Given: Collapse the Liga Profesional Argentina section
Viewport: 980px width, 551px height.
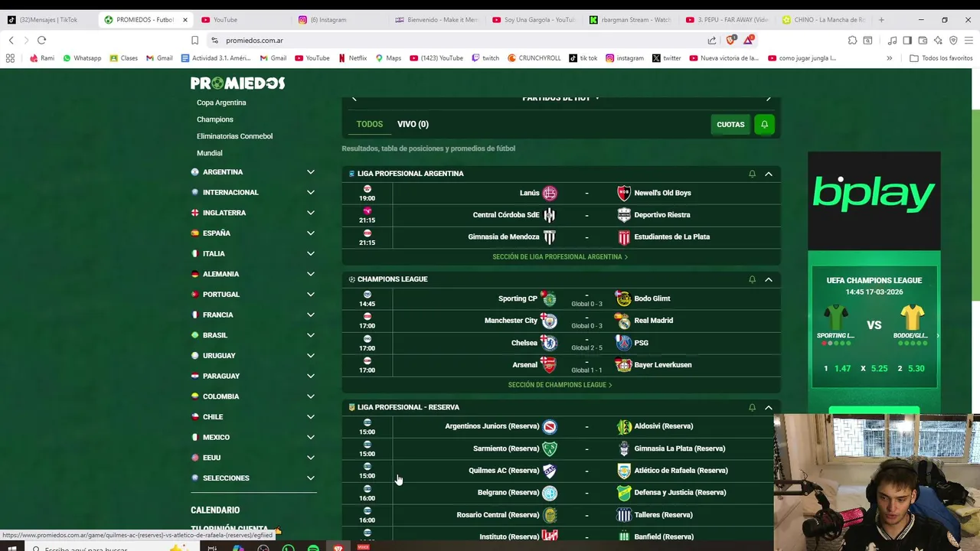Looking at the screenshot, I should tap(769, 174).
